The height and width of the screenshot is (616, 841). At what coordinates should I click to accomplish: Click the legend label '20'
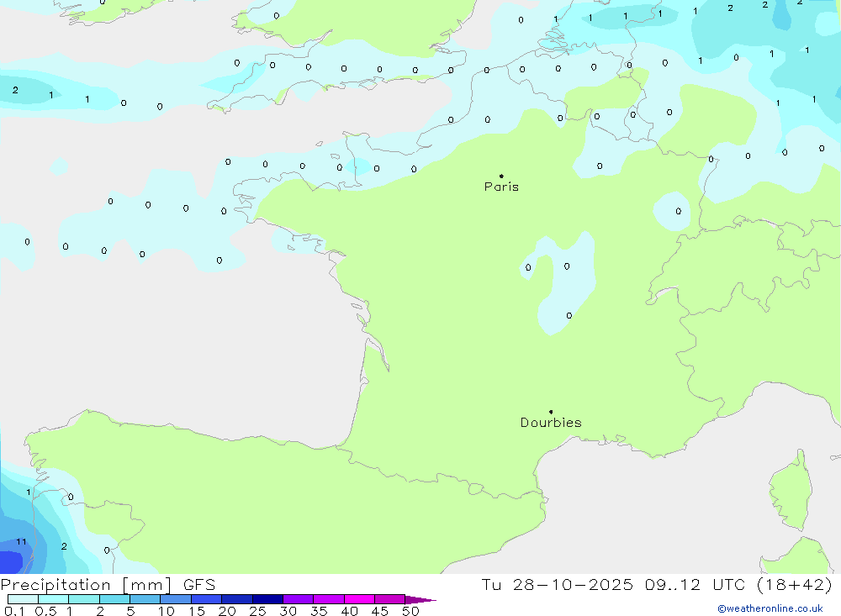click(x=227, y=611)
